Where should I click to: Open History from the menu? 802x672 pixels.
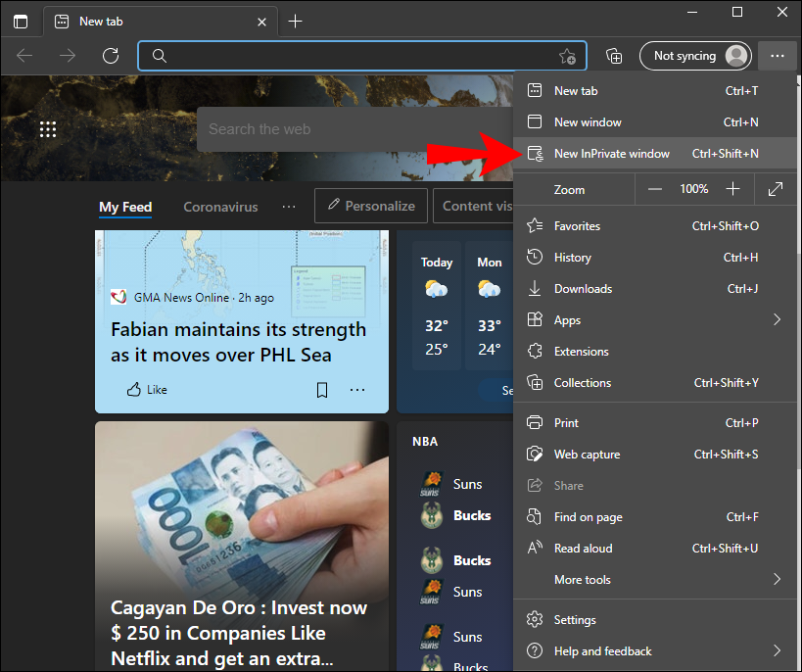click(655, 258)
